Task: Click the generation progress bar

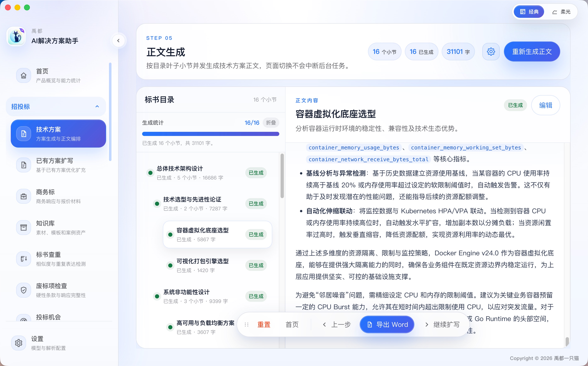Action: coord(211,134)
